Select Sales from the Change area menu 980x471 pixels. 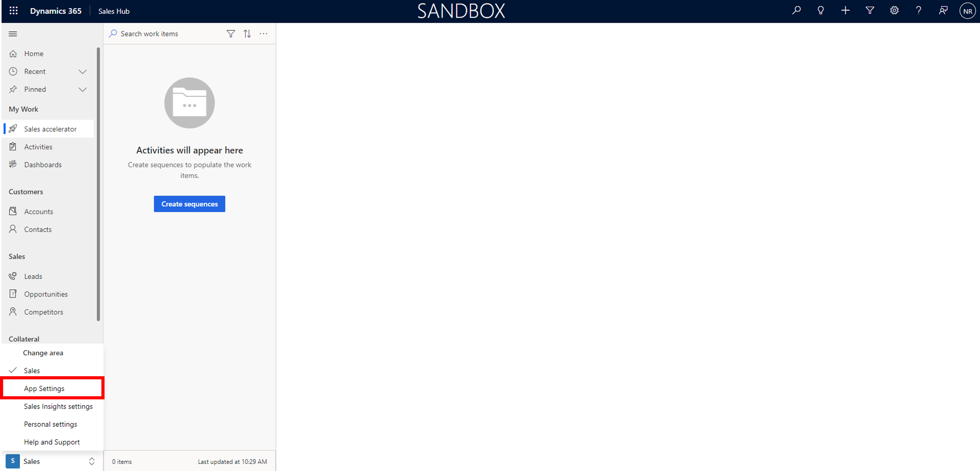click(31, 370)
